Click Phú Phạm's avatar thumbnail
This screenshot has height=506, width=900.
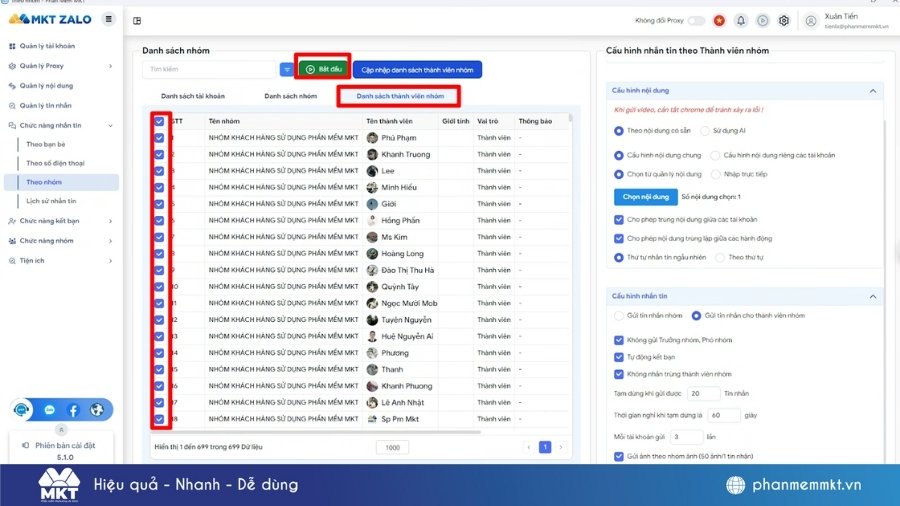coord(372,138)
